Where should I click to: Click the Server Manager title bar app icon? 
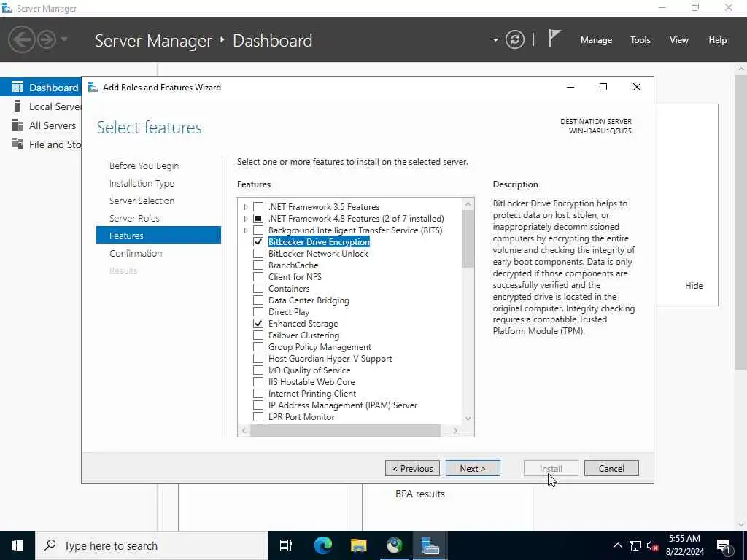click(x=7, y=8)
